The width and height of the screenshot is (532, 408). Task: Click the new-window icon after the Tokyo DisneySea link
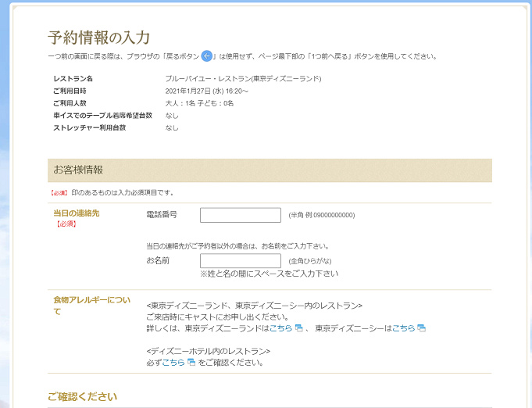pos(421,328)
